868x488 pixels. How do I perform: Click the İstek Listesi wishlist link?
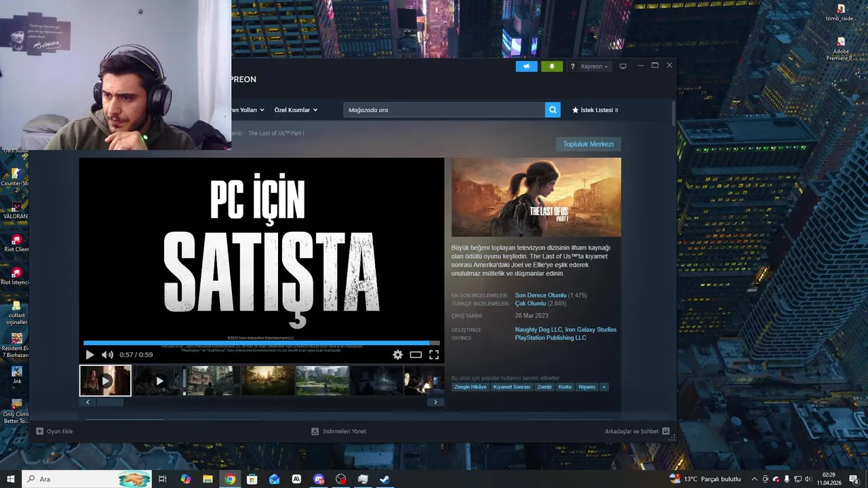tap(595, 110)
